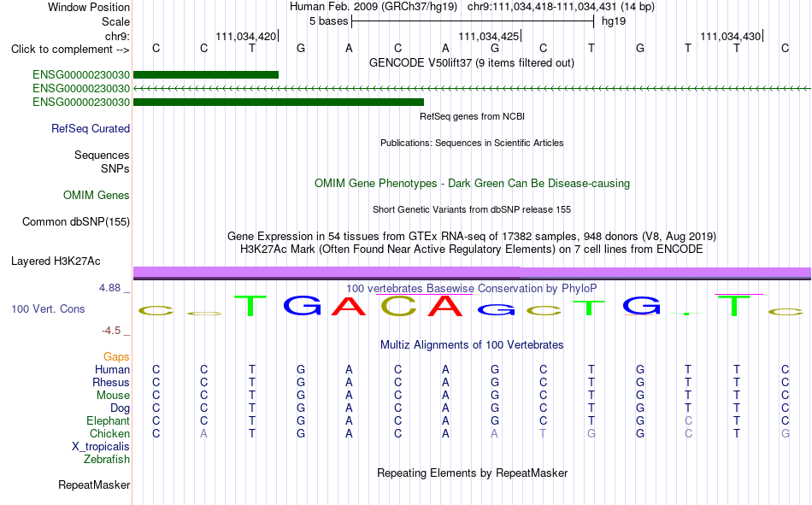Click the OMIM Gene Phenotypes track title
Viewport: 812px width, 505px height.
point(473,184)
